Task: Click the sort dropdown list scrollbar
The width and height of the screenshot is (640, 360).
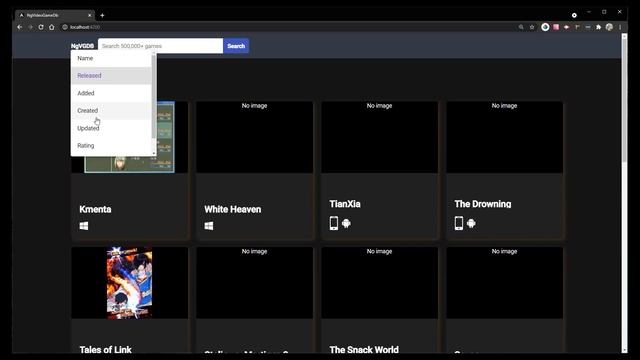Action: [154, 96]
